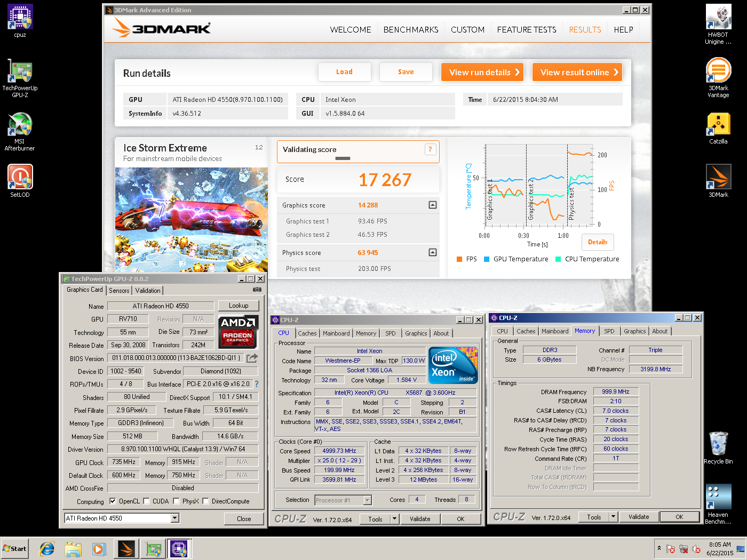Image resolution: width=747 pixels, height=560 pixels.
Task: Switch to GPU-Z in the taskbar
Action: tap(153, 548)
